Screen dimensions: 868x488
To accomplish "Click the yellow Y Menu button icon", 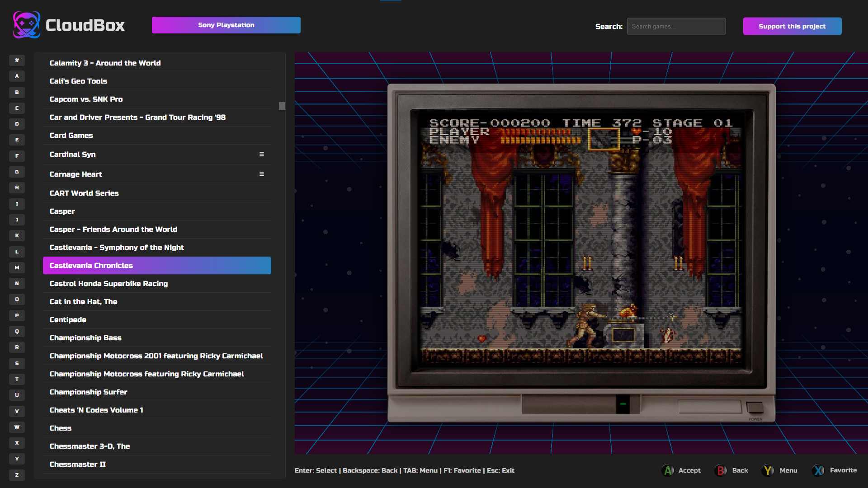I will tap(768, 470).
